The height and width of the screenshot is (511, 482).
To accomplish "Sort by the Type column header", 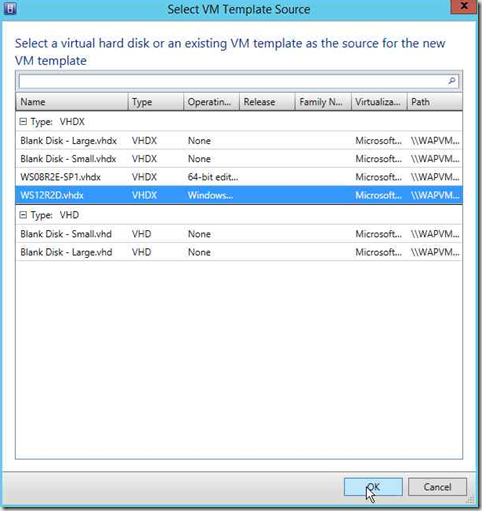I will tap(156, 102).
